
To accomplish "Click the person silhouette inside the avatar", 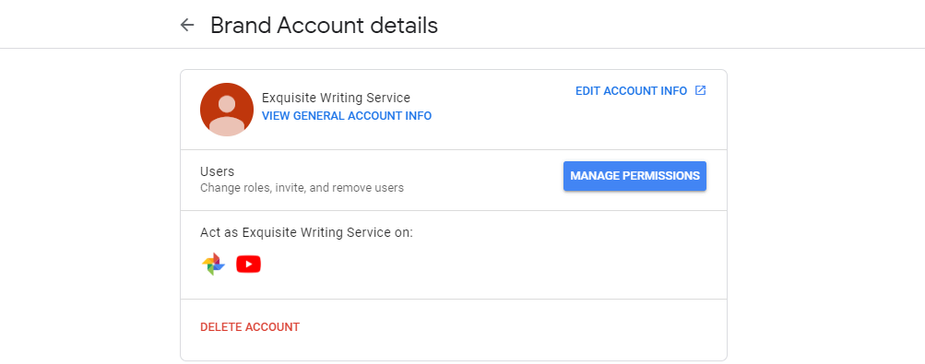I will [227, 115].
